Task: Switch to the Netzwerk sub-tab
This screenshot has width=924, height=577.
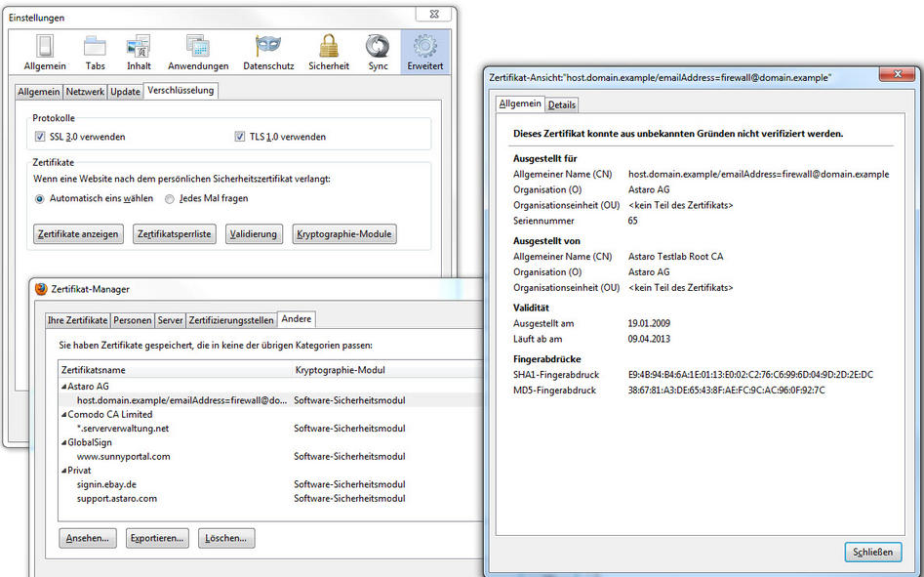Action: [85, 92]
